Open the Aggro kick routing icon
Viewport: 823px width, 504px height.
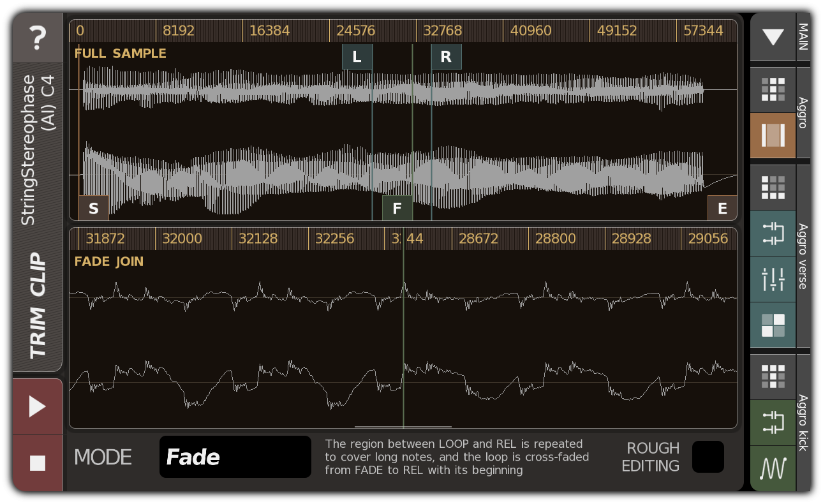click(x=773, y=422)
